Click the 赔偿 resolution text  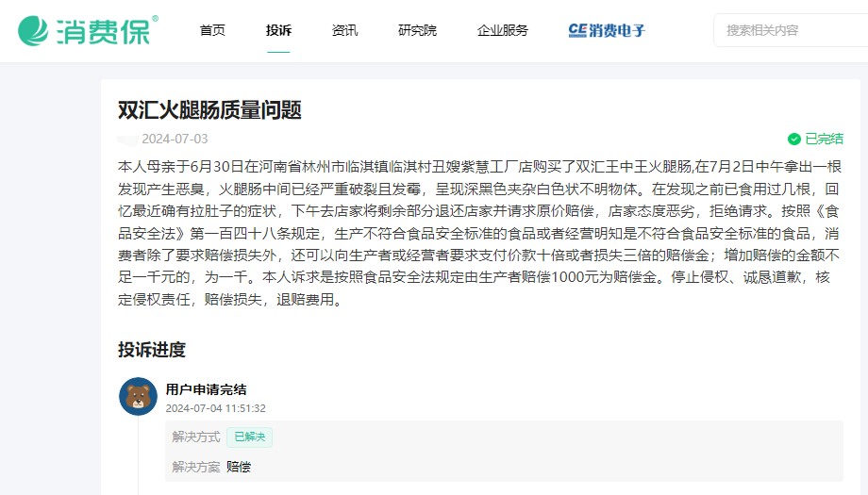point(239,467)
